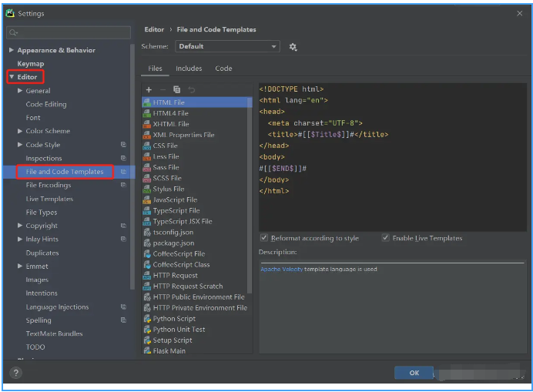
Task: Close the Settings dialog
Action: pos(519,13)
